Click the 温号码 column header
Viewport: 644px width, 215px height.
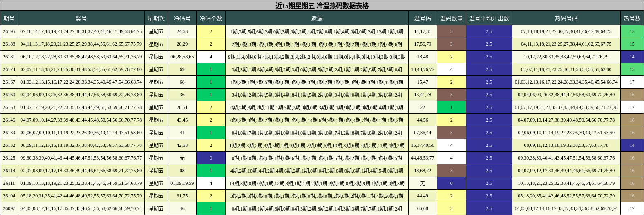(423, 18)
